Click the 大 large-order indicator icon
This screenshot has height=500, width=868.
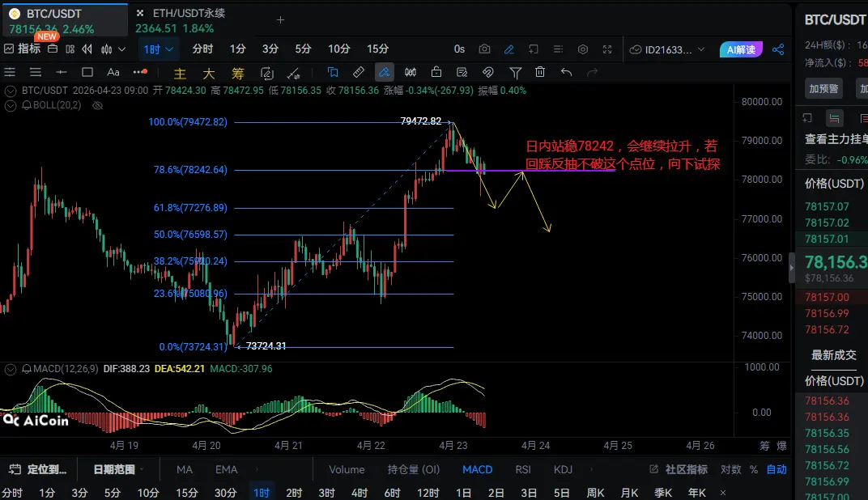[209, 73]
